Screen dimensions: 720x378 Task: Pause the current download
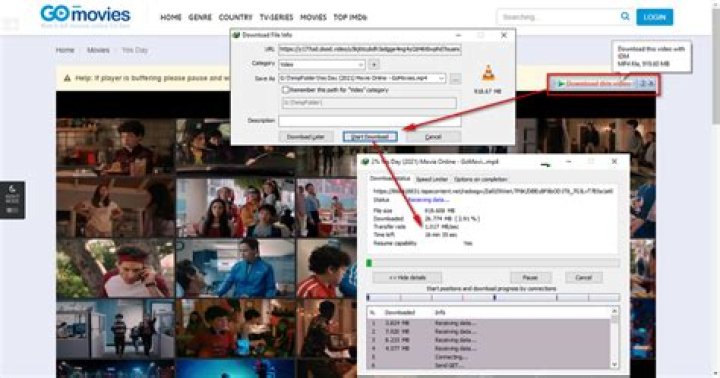[x=530, y=277]
